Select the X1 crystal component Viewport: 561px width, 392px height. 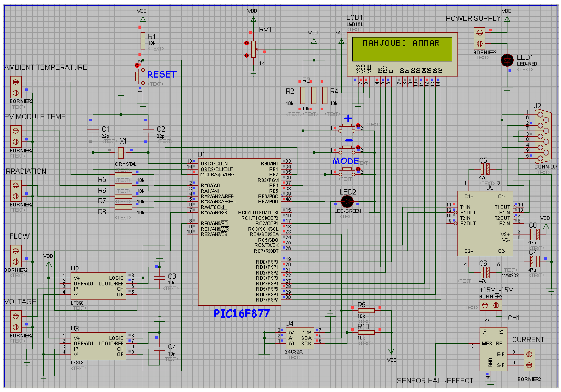(121, 153)
